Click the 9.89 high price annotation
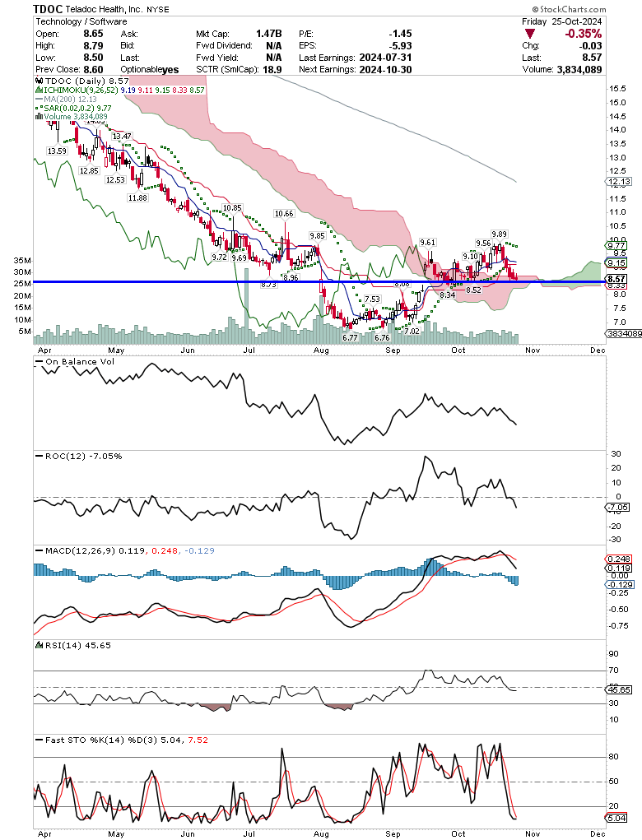Screen dimensions: 642x840 499,234
